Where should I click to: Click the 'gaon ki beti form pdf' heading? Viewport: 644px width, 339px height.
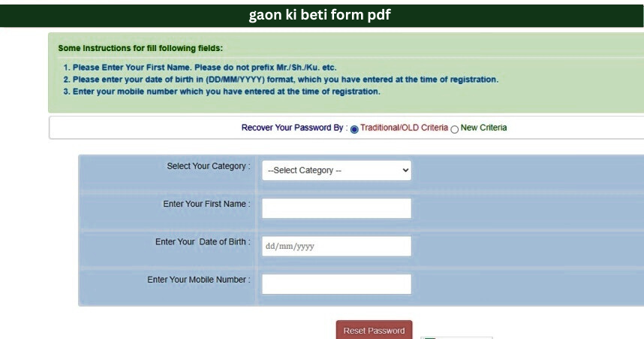pos(320,15)
